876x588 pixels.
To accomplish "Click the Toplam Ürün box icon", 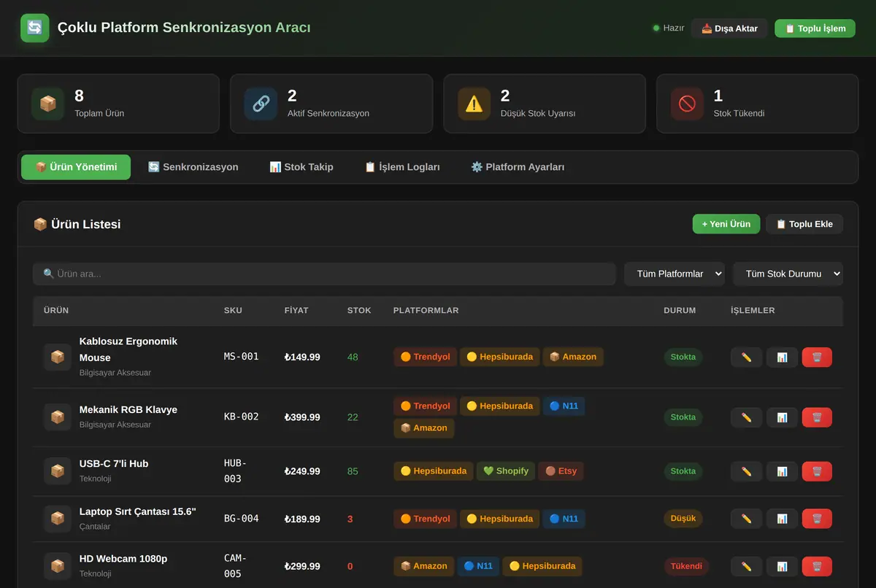I will (47, 104).
